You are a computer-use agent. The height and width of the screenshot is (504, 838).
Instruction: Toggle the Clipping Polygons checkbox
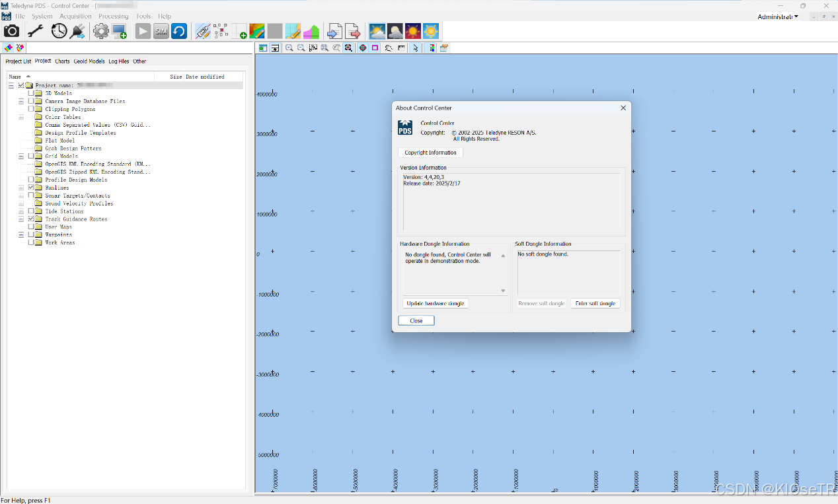pyautogui.click(x=31, y=109)
